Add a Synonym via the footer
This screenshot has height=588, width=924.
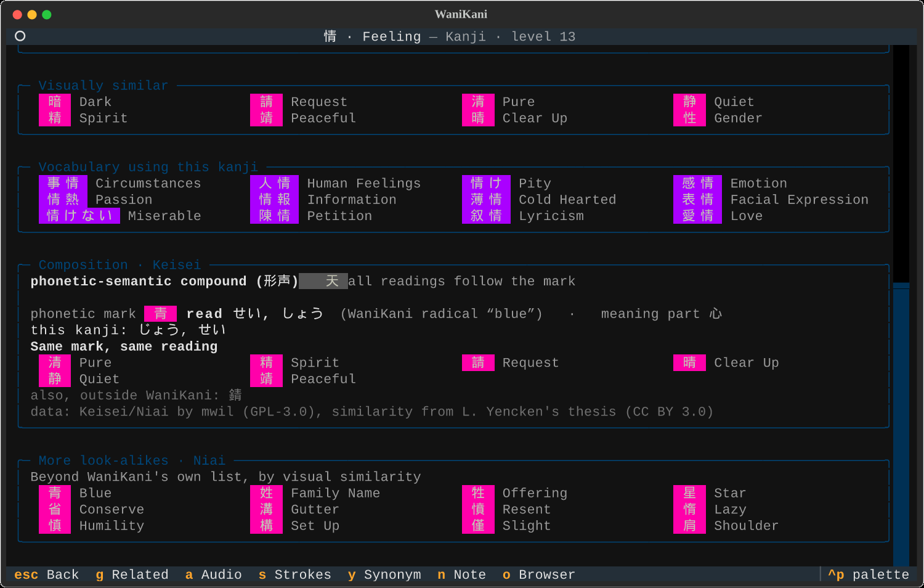pos(384,574)
